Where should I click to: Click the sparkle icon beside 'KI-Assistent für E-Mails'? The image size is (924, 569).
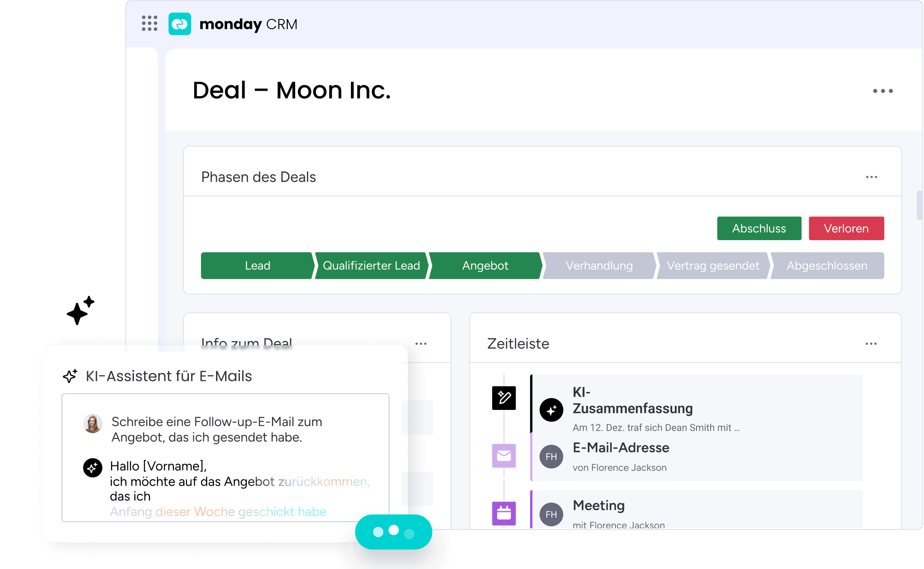point(70,375)
